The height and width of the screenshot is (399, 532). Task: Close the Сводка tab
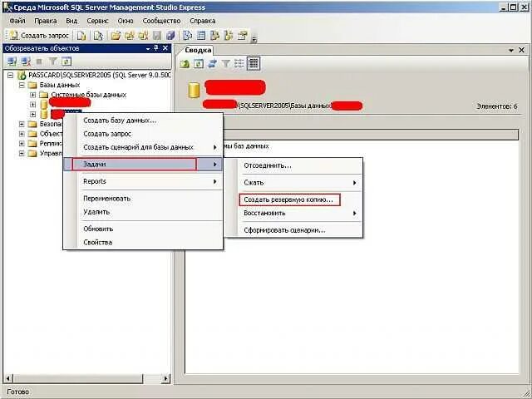coord(521,50)
